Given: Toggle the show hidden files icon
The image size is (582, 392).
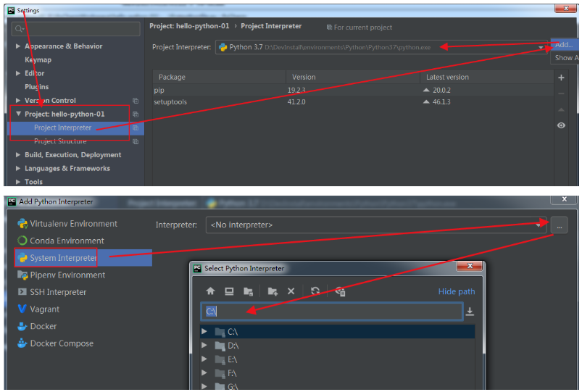Looking at the screenshot, I should (340, 291).
